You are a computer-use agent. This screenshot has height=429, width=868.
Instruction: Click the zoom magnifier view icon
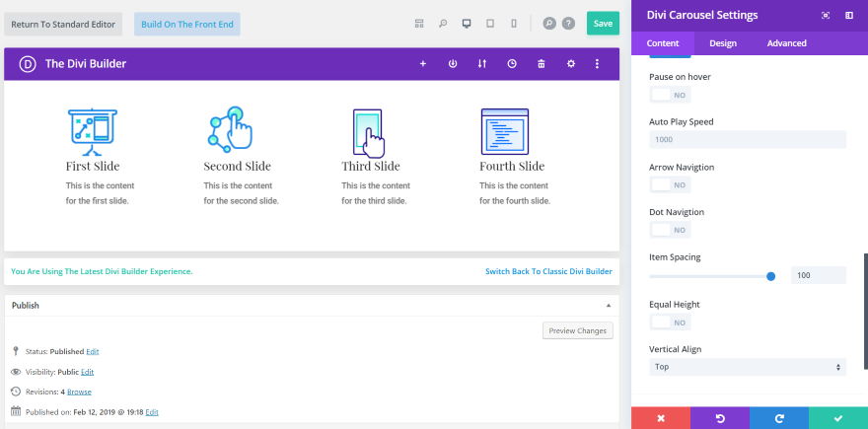443,24
